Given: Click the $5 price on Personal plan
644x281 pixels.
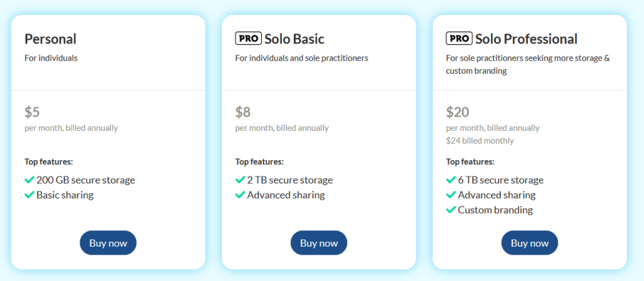Looking at the screenshot, I should coord(32,112).
